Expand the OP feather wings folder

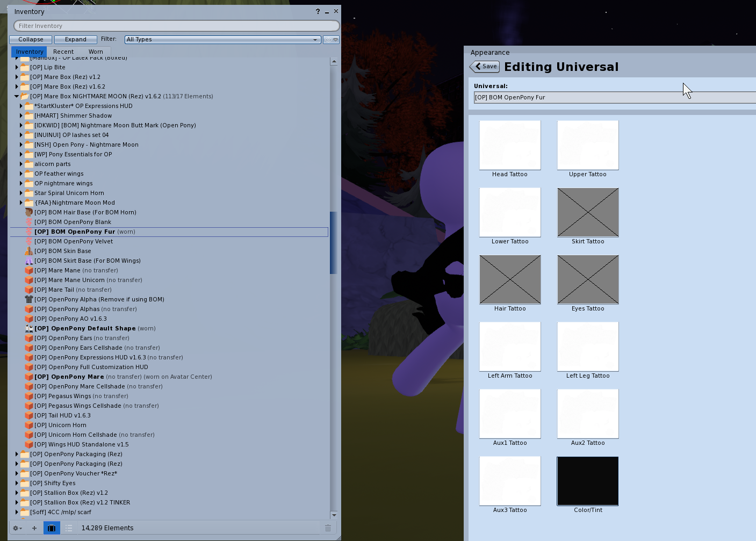coord(21,174)
